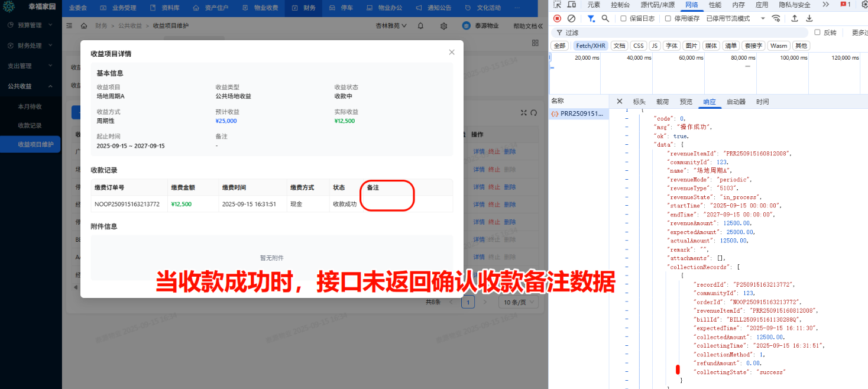Image resolution: width=868 pixels, height=389 pixels.
Task: Switch to the 预览 tab in Network panel
Action: pos(686,101)
